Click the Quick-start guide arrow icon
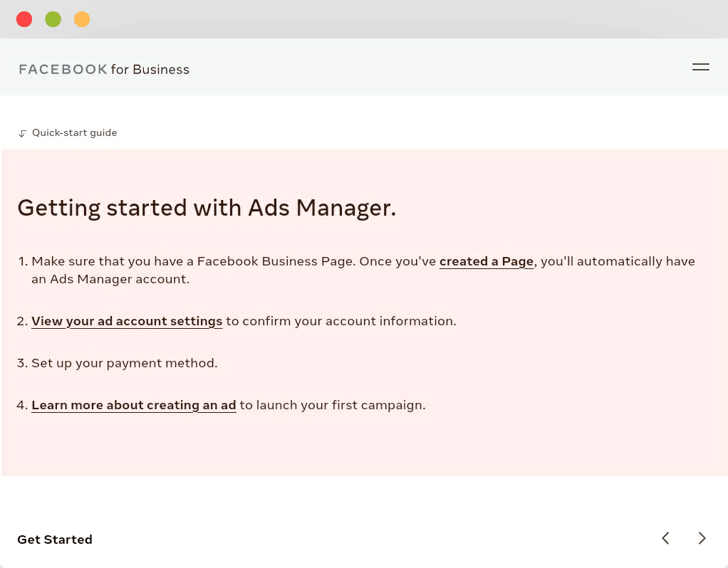 [22, 133]
